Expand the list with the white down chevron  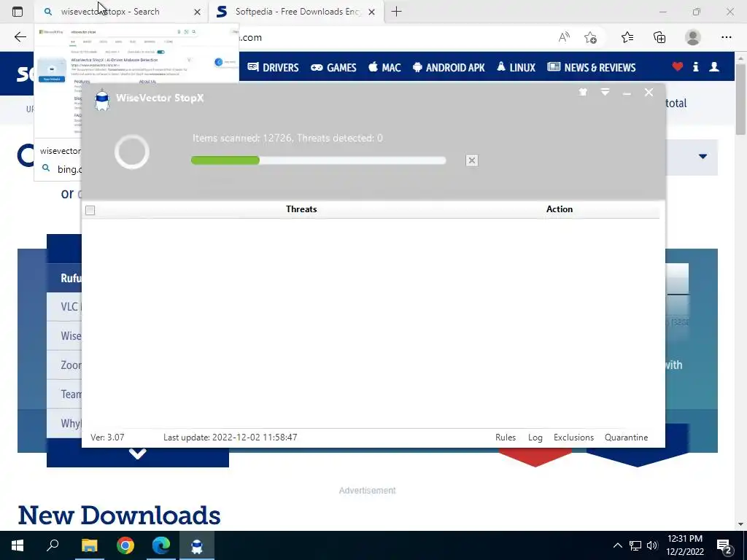[137, 454]
